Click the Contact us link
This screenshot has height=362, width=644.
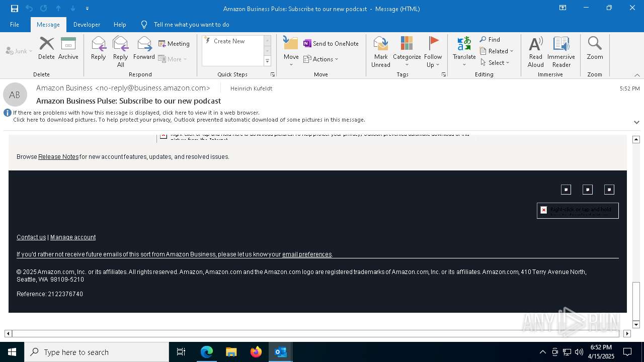[x=31, y=237]
